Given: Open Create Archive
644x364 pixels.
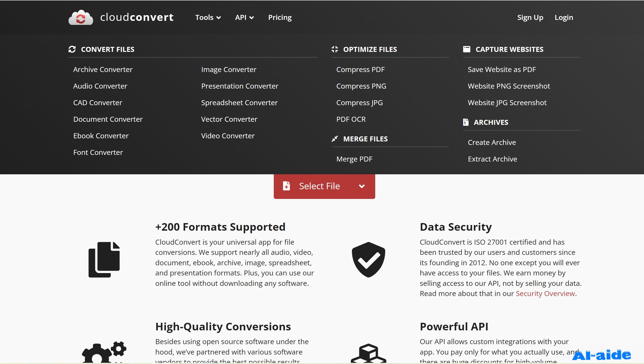Looking at the screenshot, I should pyautogui.click(x=492, y=143).
